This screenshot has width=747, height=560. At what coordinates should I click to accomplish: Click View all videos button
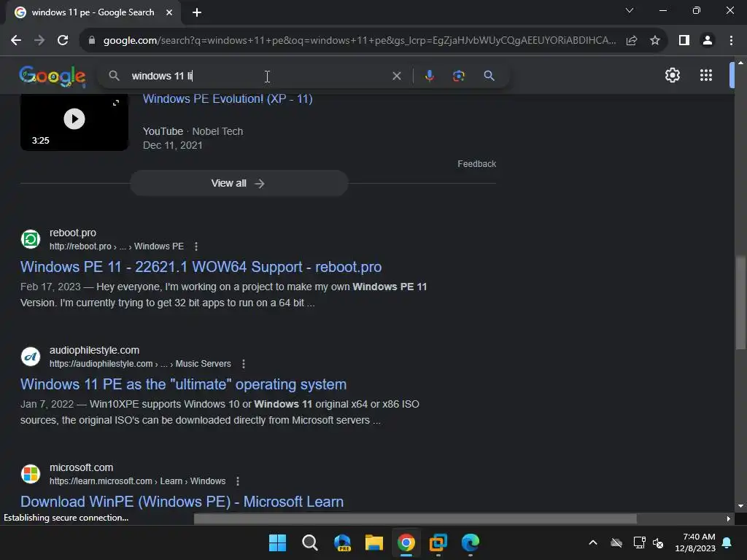[x=239, y=183]
